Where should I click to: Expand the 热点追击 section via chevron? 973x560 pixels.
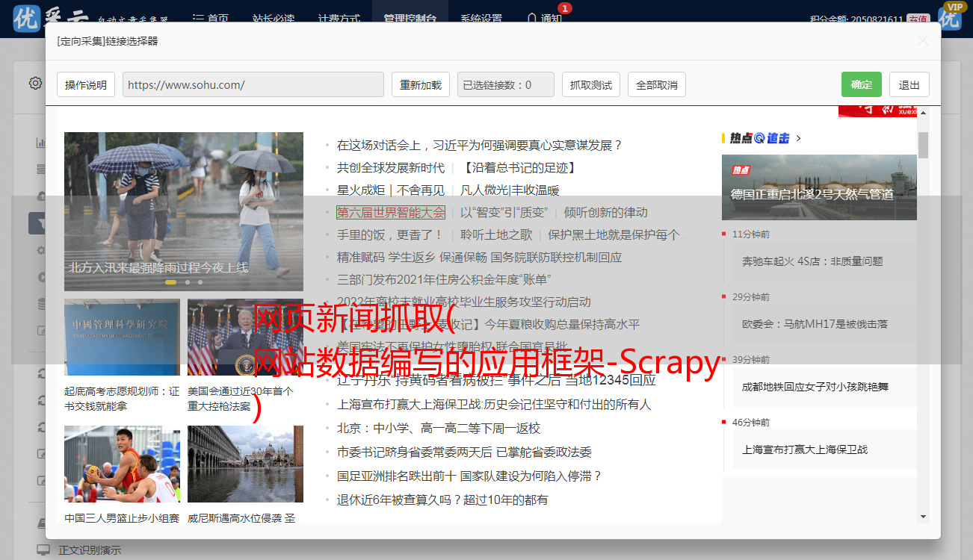[x=799, y=138]
